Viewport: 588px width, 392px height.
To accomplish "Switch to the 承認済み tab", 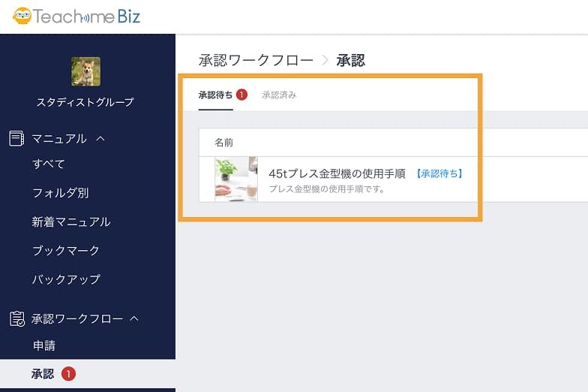I will tap(279, 95).
